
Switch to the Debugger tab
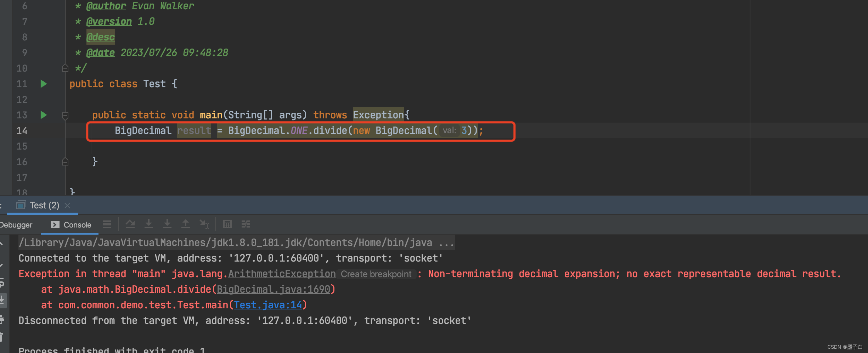[16, 224]
